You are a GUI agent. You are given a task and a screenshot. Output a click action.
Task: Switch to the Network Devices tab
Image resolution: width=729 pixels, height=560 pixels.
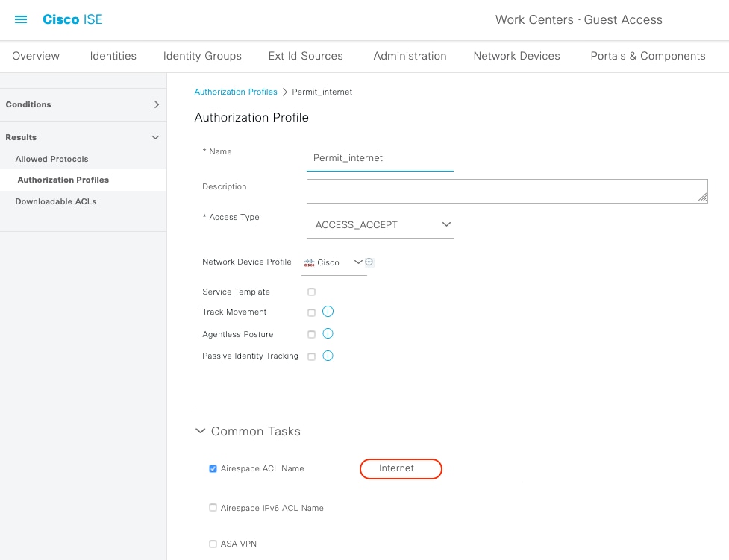tap(516, 55)
